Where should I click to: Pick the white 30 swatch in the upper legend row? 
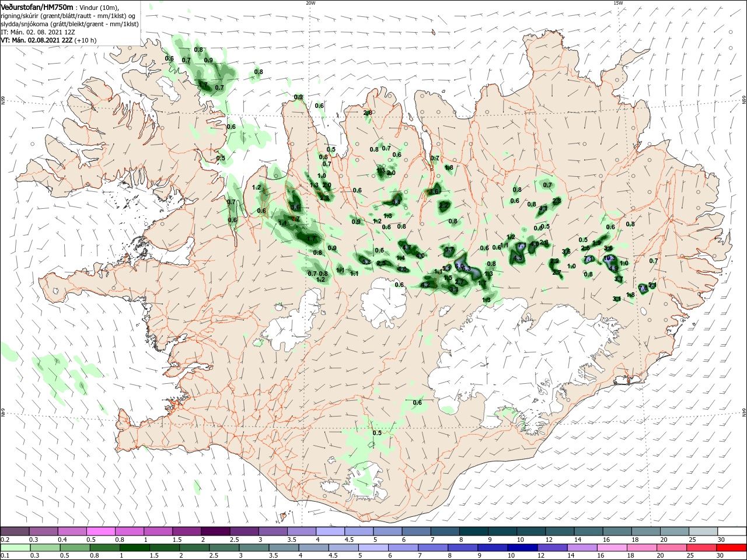coord(732,531)
